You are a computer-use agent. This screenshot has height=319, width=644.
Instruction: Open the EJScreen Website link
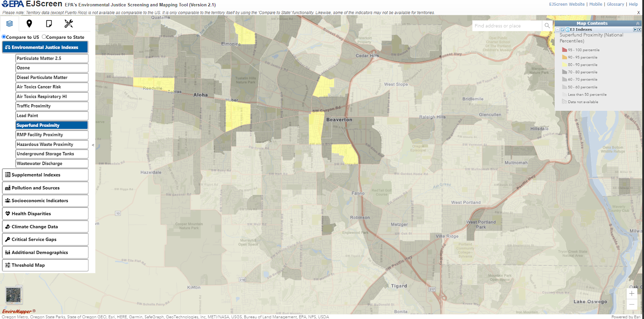[x=567, y=4]
